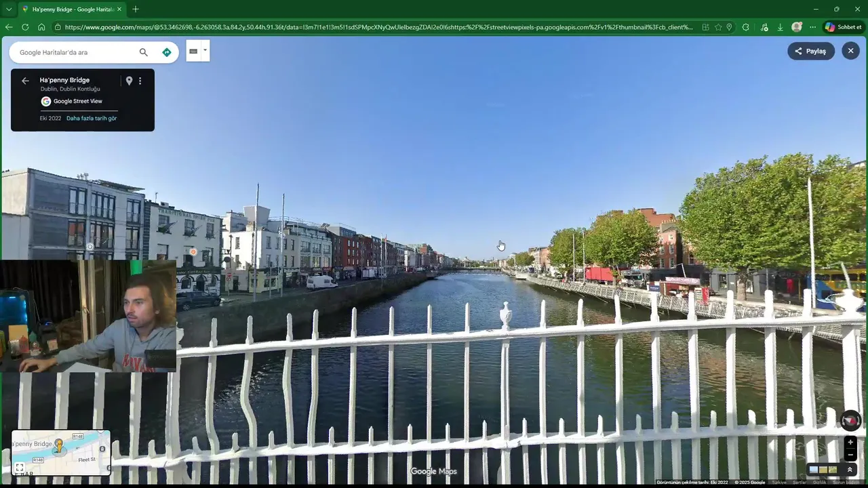Screen dimensions: 868x488
Task: Click the Türkiye text in footer
Action: [778, 483]
